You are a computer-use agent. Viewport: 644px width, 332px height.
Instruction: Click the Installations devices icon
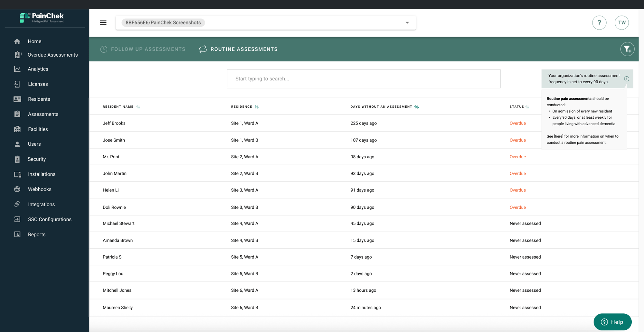click(x=17, y=174)
